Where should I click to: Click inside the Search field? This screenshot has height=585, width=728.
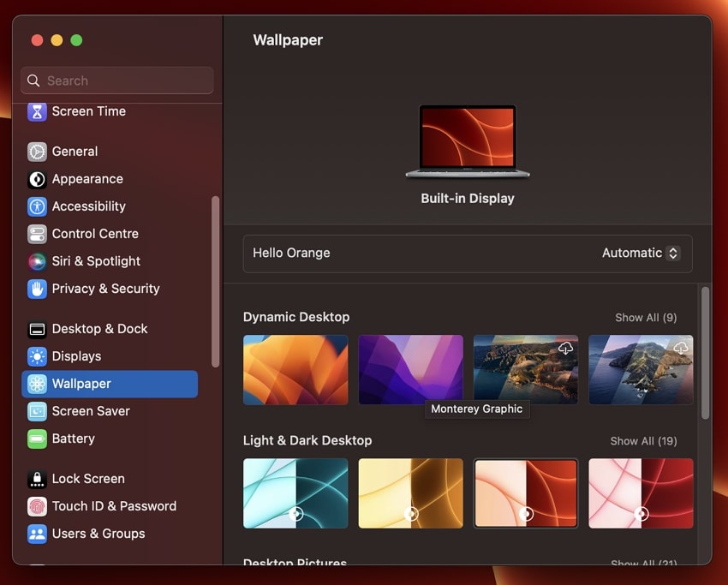(x=116, y=81)
